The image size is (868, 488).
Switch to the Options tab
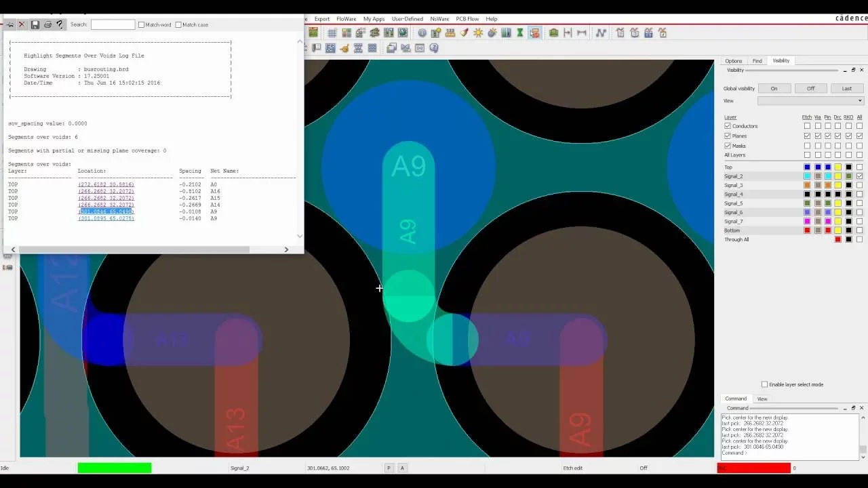coord(734,61)
